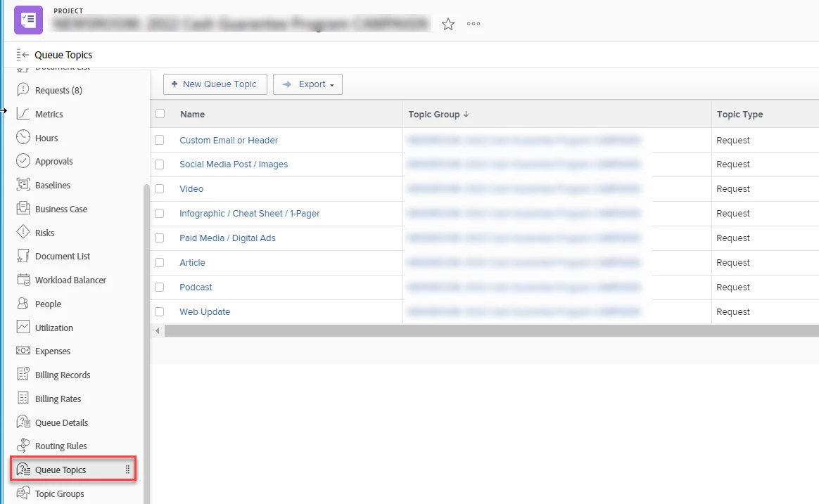Click the Approvals checkmark icon
This screenshot has width=819, height=504.
(23, 161)
